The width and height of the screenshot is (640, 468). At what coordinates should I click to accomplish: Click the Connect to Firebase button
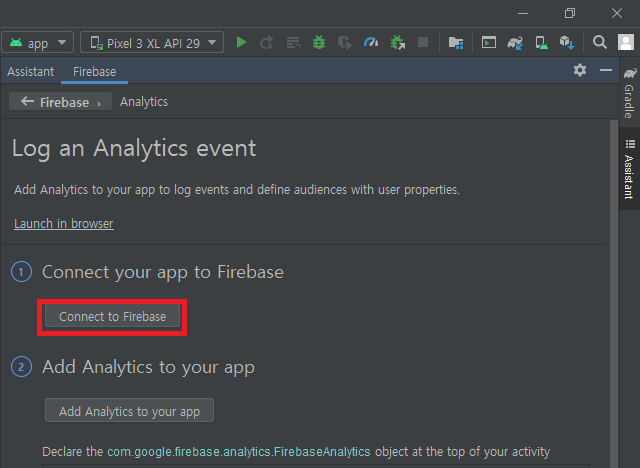point(113,316)
